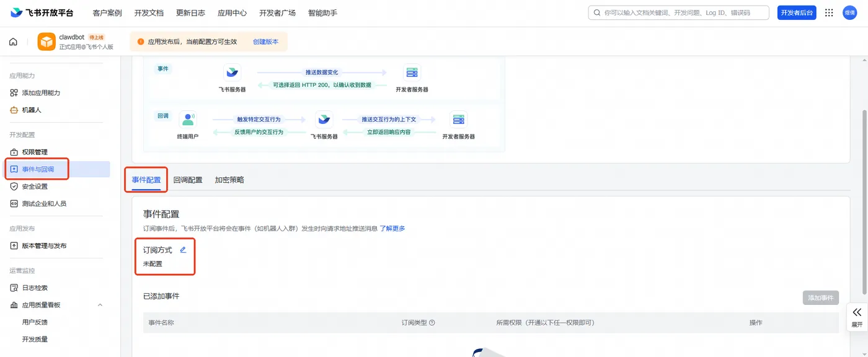Viewport: 868px width, 357px height.
Task: Open 开发文档 in top navigation
Action: (149, 13)
